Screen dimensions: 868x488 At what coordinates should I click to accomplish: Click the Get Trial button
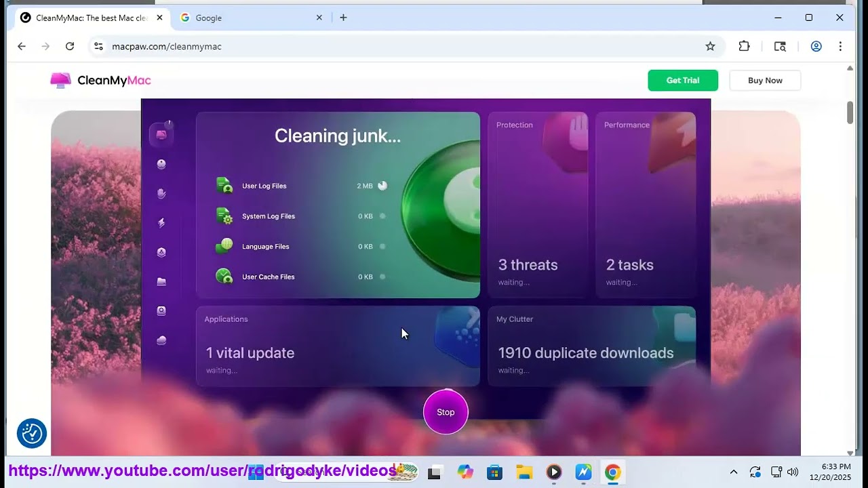pyautogui.click(x=683, y=80)
